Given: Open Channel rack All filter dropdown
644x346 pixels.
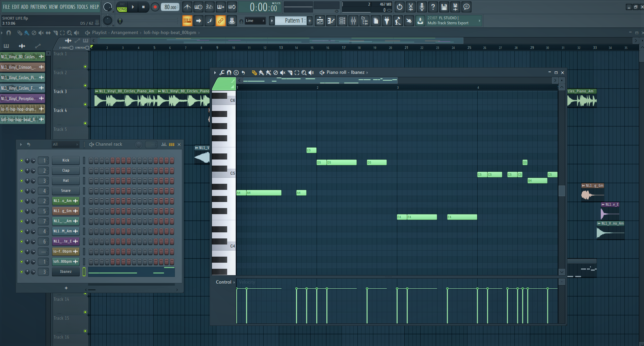Looking at the screenshot, I should pyautogui.click(x=65, y=144).
